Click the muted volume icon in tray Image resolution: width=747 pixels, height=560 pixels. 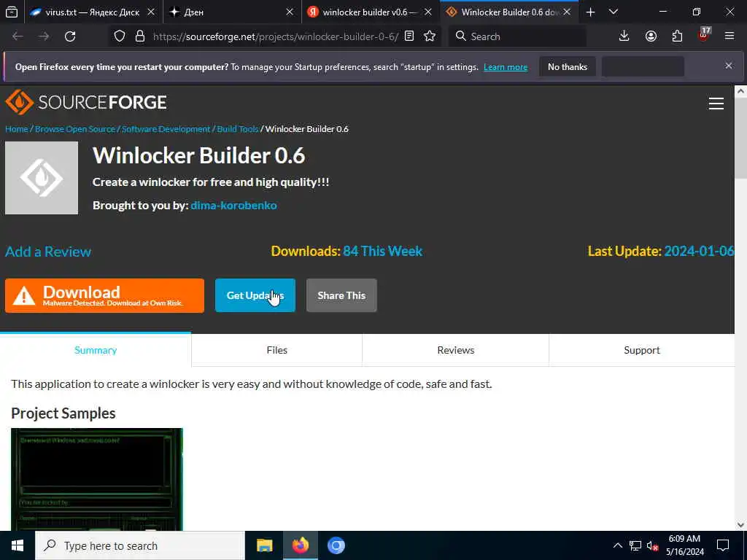click(x=652, y=545)
